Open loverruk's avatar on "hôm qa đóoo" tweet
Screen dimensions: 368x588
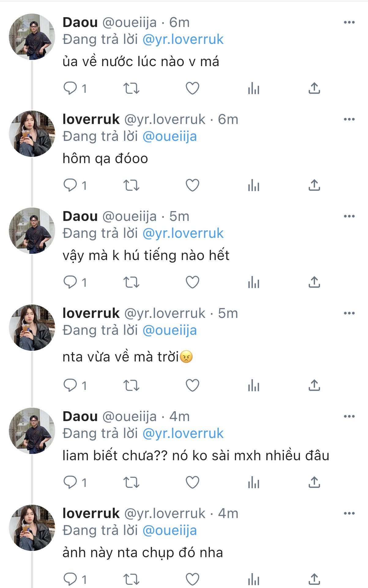point(32,134)
